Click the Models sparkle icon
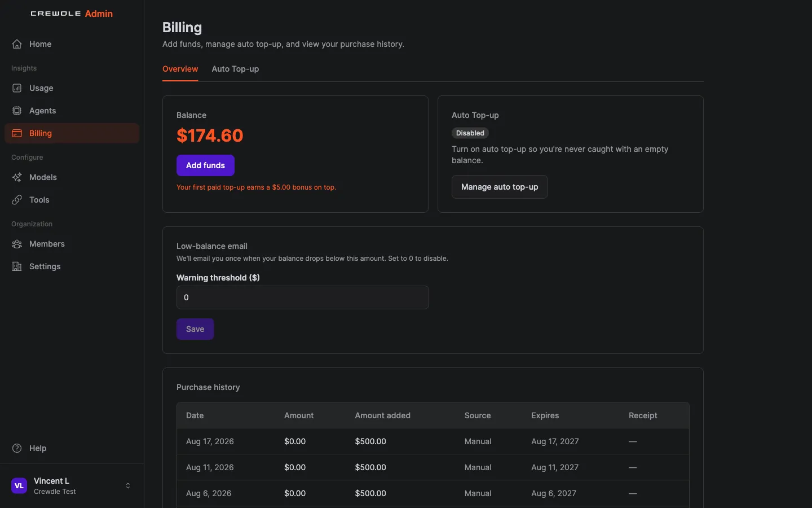This screenshot has width=812, height=508. coord(17,177)
